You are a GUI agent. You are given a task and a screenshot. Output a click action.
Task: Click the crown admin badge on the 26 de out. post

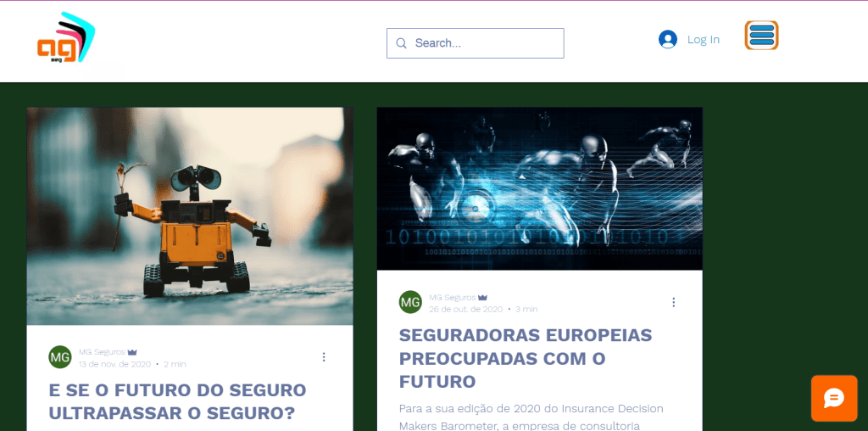[x=482, y=298]
